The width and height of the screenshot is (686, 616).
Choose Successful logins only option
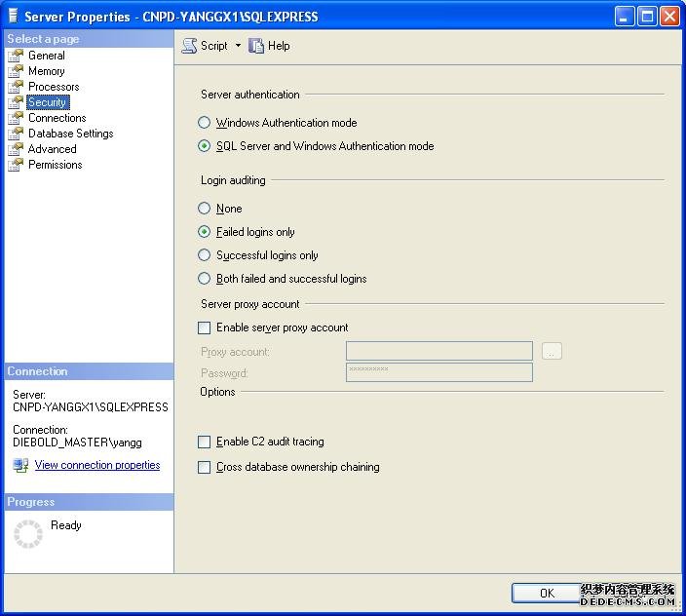pyautogui.click(x=205, y=255)
